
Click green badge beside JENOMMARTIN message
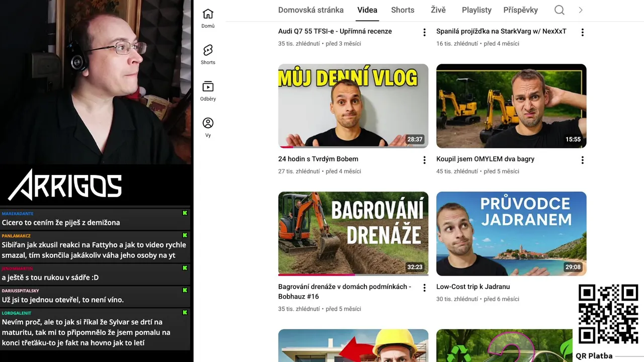point(185,268)
